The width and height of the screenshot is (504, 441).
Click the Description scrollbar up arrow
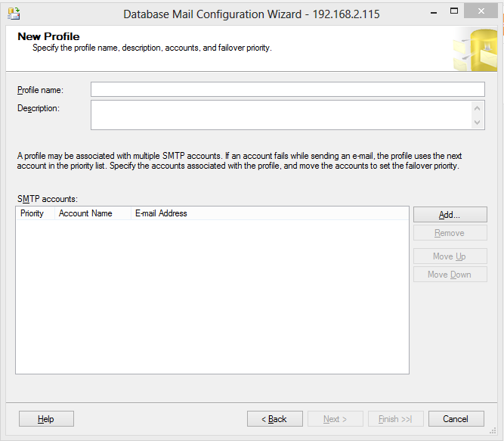click(x=478, y=108)
